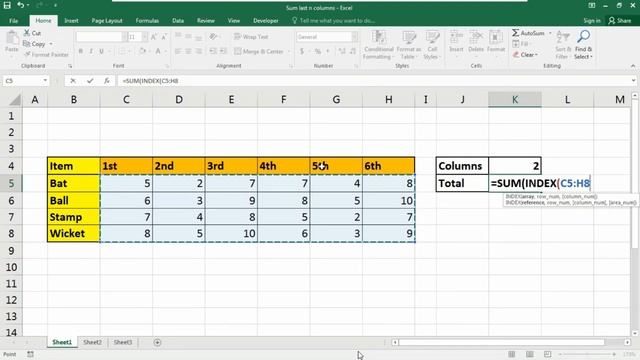This screenshot has height=360, width=640.
Task: Open the File menu
Action: (13, 20)
